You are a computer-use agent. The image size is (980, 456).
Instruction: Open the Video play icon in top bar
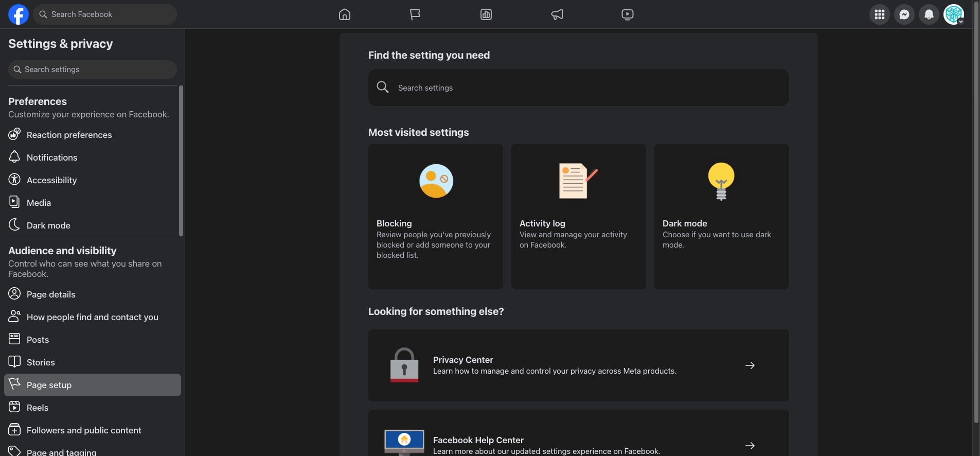pos(628,14)
